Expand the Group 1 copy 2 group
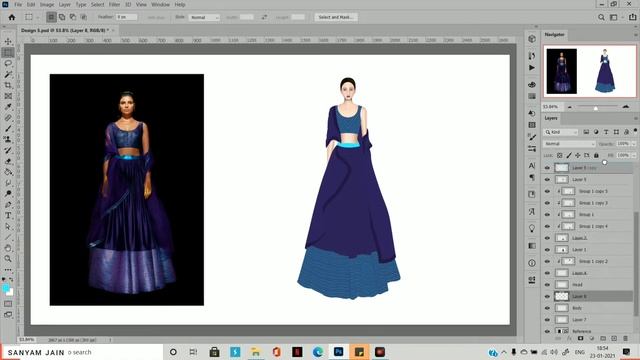The width and height of the screenshot is (640, 360). (x=558, y=261)
